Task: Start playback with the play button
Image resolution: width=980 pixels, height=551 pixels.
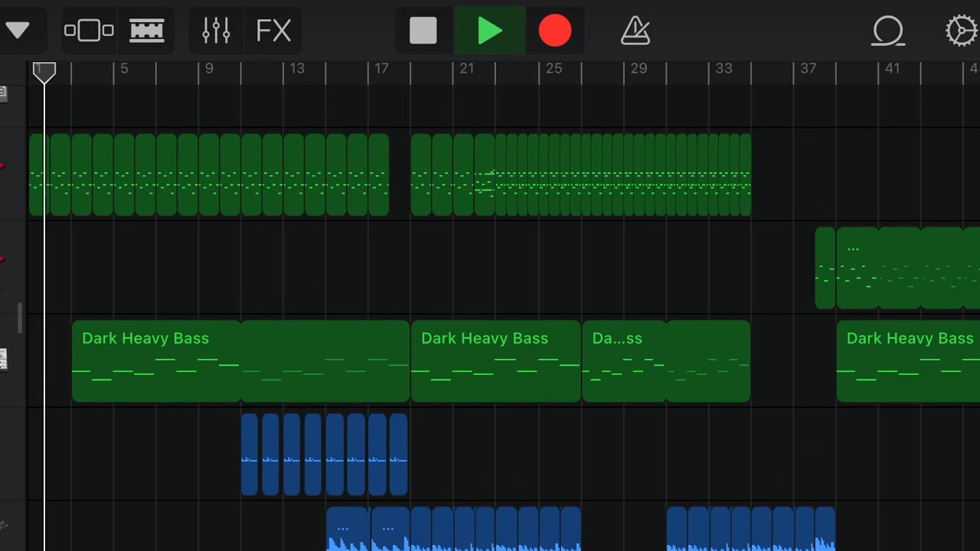Action: pos(490,31)
